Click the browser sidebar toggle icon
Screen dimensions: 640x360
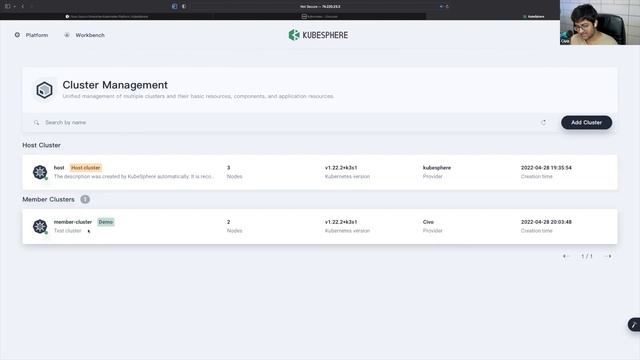click(x=8, y=7)
